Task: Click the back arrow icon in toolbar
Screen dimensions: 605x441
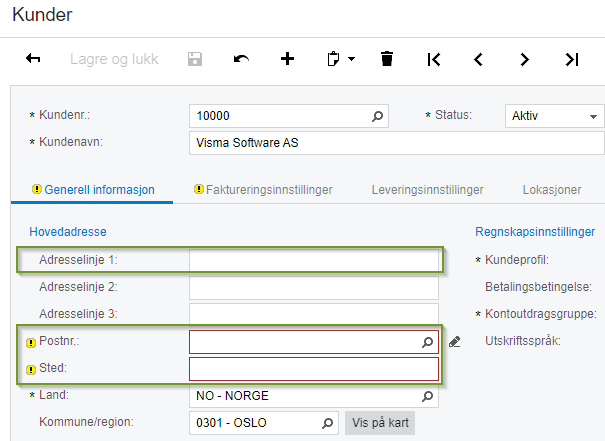Action: (x=33, y=59)
